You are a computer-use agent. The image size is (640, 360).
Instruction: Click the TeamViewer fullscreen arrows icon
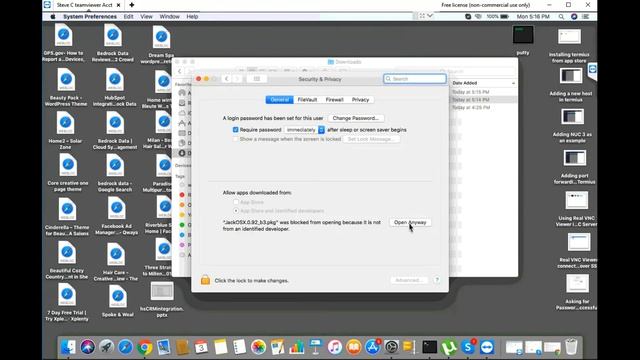[x=422, y=16]
